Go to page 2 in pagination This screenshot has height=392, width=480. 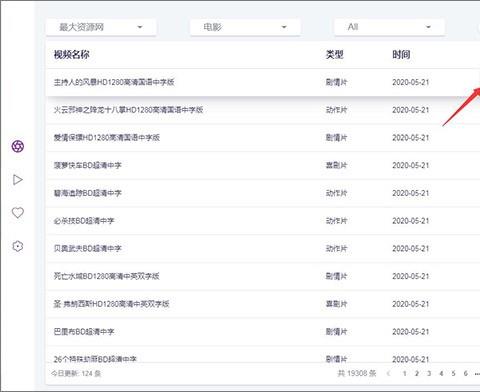(x=417, y=373)
